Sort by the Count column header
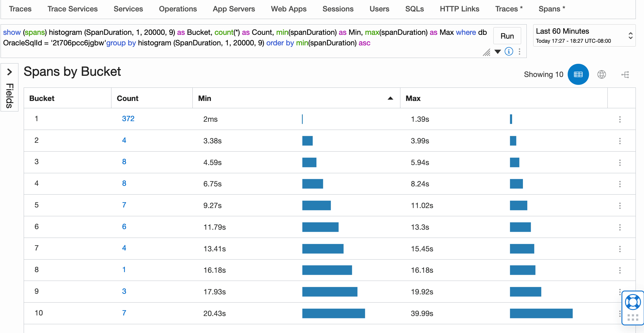 tap(128, 98)
